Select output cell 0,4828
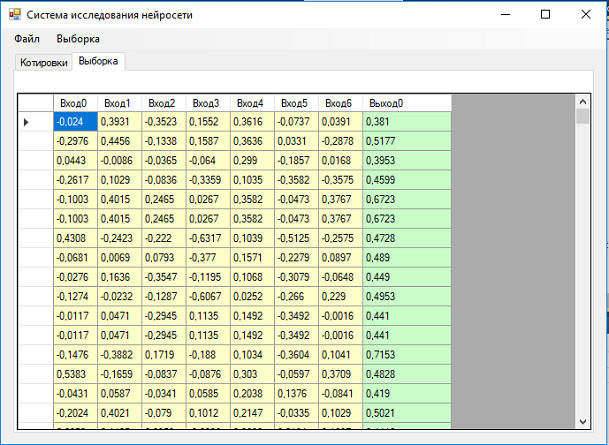The height and width of the screenshot is (445, 609). (407, 374)
